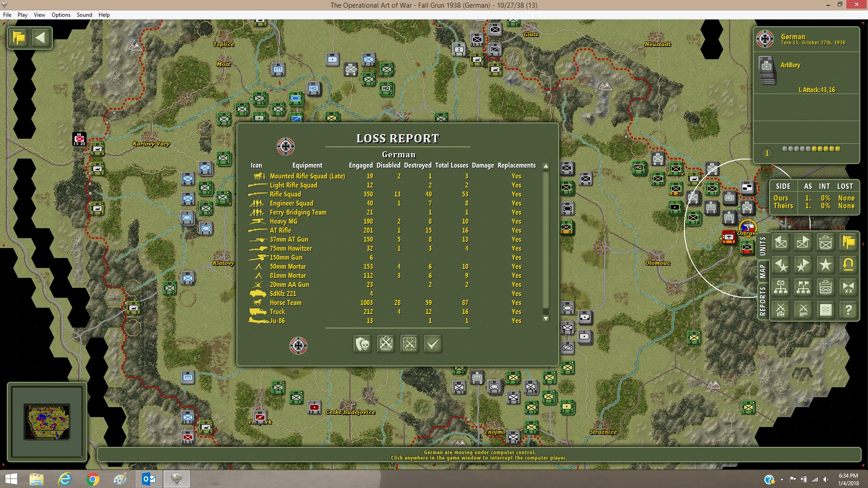868x488 pixels.
Task: Open the unit hierarchy organization chart
Action: pyautogui.click(x=781, y=287)
